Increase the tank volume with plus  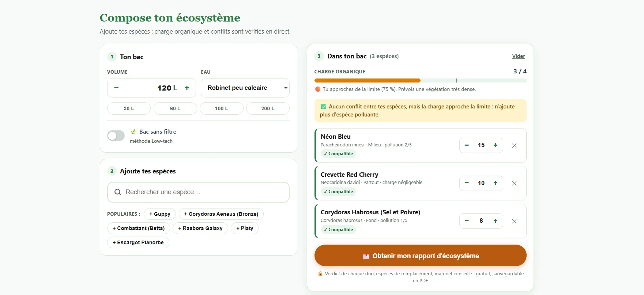pos(187,88)
